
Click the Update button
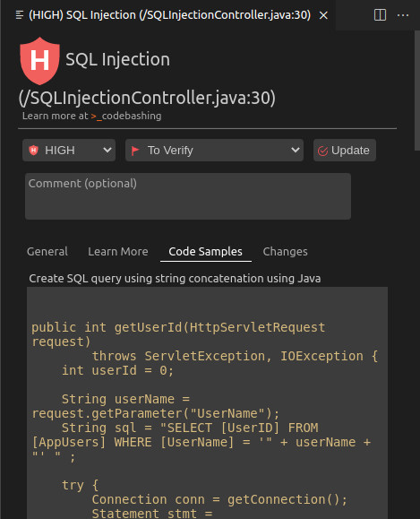[x=345, y=151]
